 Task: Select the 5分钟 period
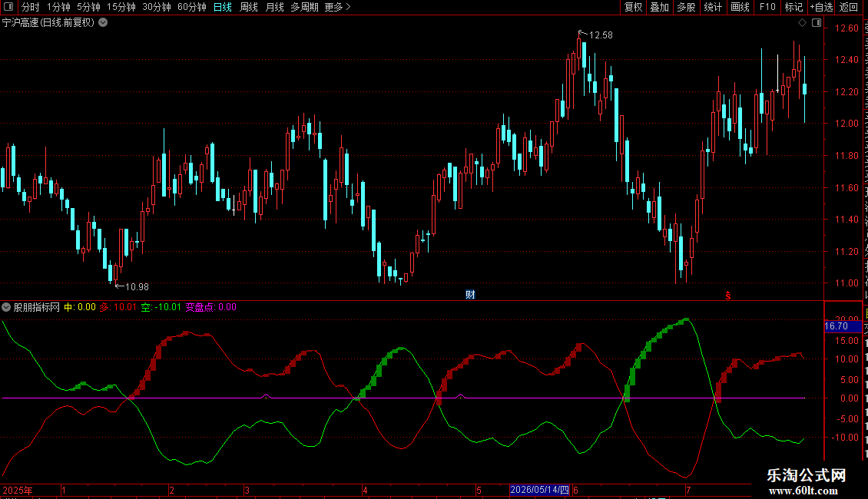(x=88, y=7)
